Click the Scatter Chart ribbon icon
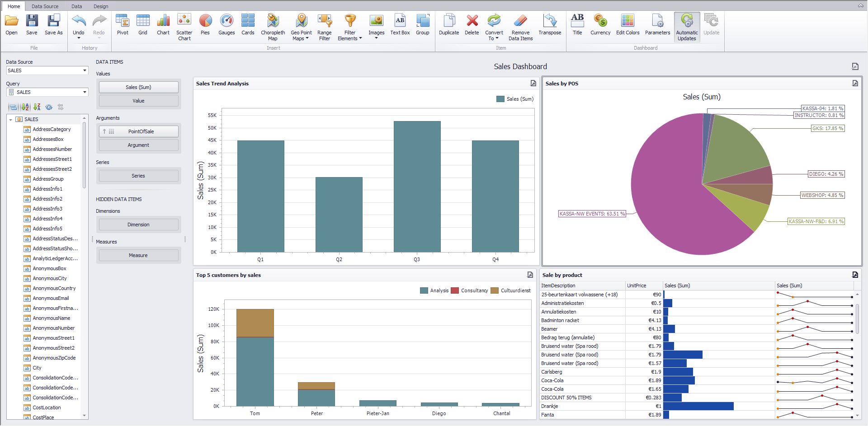Viewport: 868px width, 426px height. (184, 27)
